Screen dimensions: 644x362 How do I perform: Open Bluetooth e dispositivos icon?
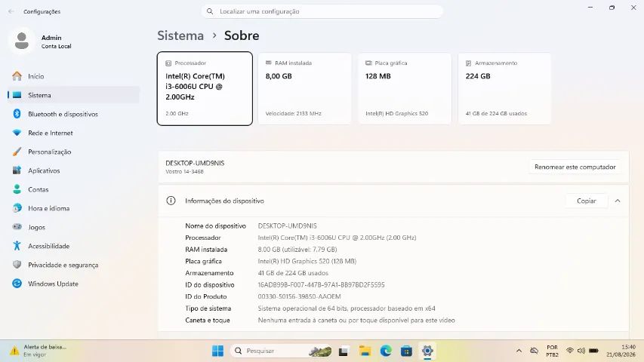17,114
